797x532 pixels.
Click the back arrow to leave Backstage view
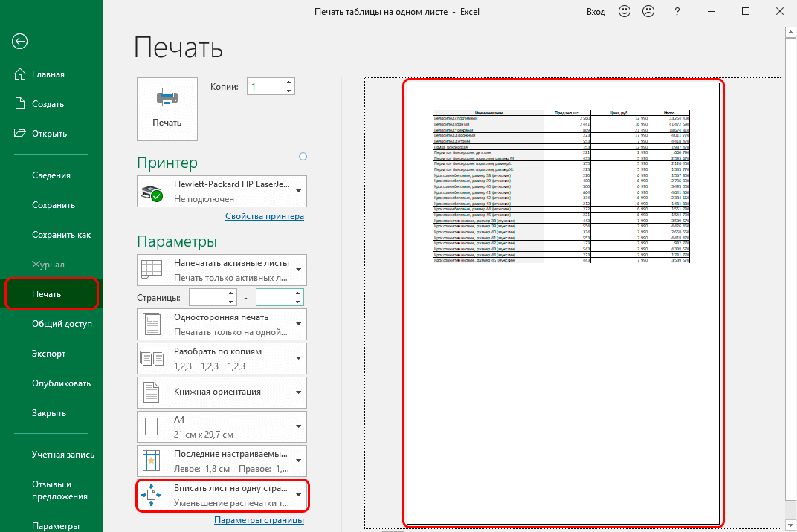19,42
